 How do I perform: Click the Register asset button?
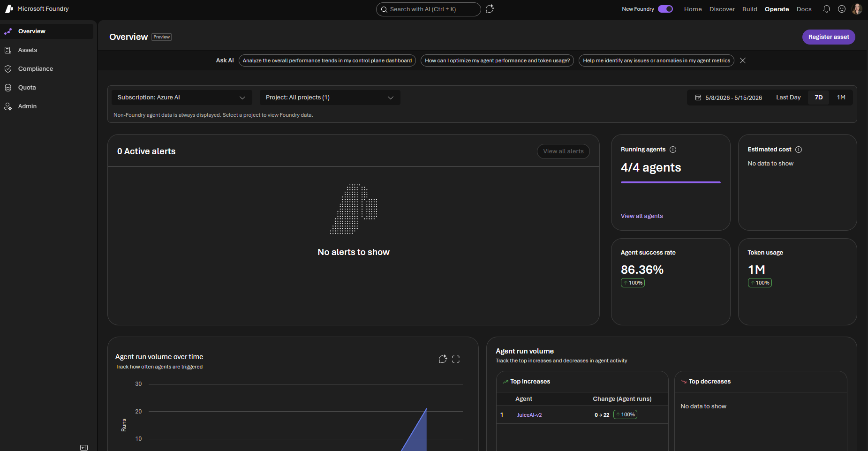(829, 37)
